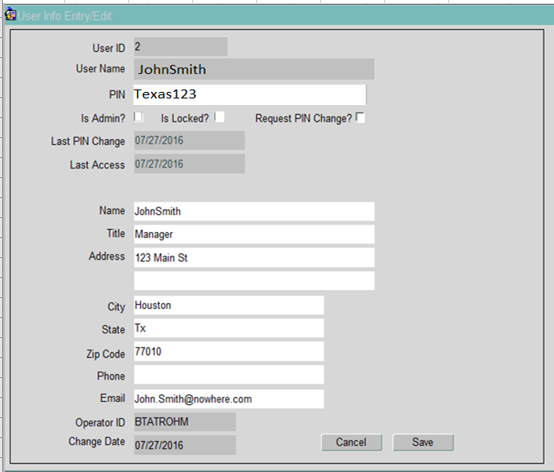Select the Name field with JohnSmith

click(254, 211)
